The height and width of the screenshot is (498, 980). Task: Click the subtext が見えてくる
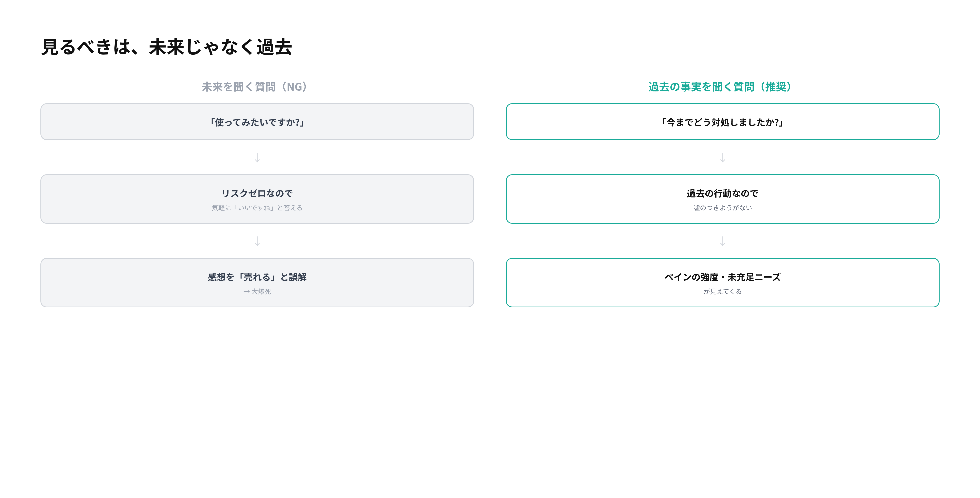[723, 291]
